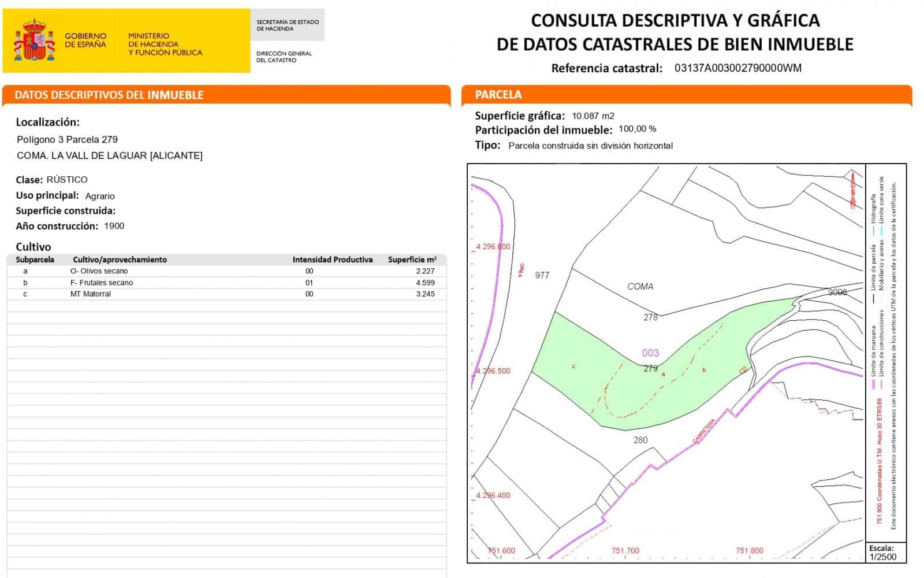924x578 pixels.
Task: Click the north arrow symbol on the map
Action: tap(854, 185)
